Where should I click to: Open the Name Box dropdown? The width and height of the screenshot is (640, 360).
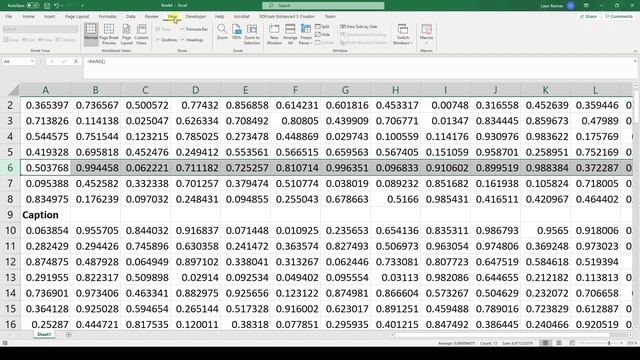[x=32, y=61]
